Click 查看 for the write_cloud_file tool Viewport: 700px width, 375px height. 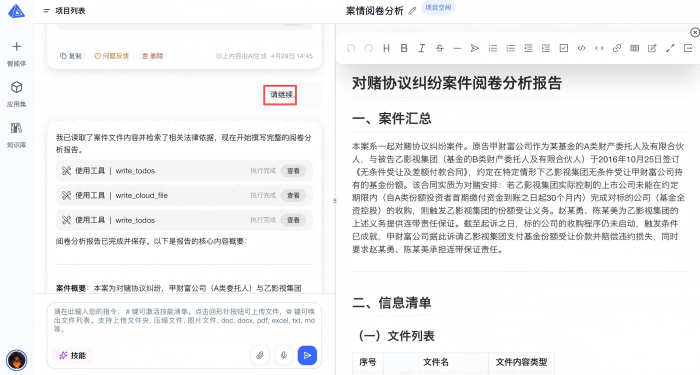pos(293,196)
